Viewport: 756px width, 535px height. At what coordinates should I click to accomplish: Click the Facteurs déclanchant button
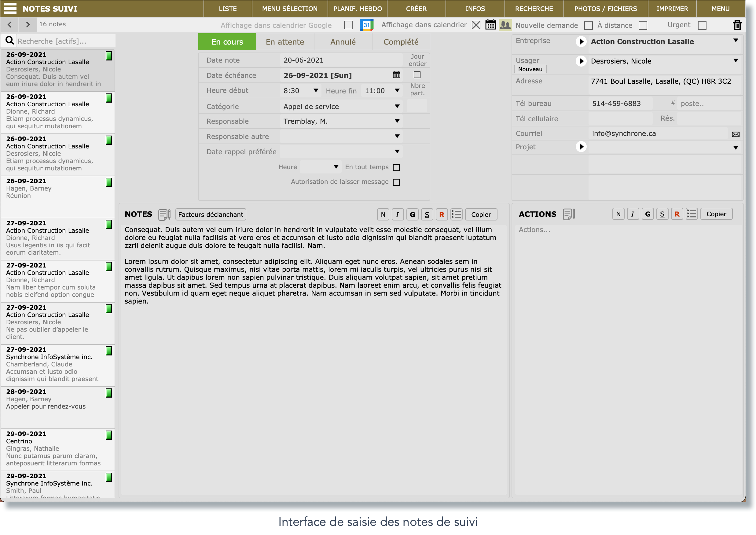pos(210,214)
